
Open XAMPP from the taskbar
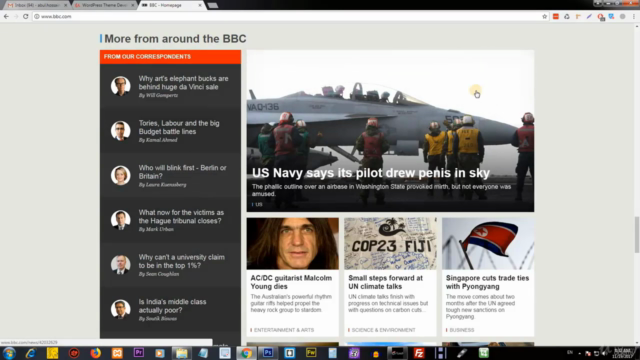[117, 353]
